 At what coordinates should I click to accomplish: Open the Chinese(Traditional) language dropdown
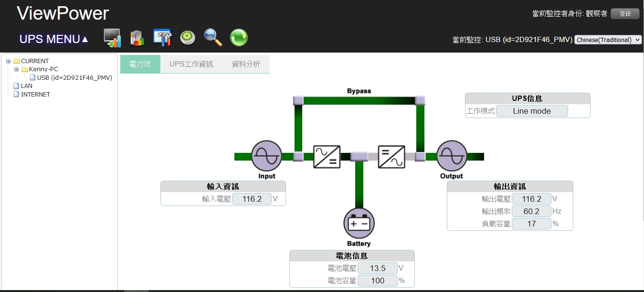click(x=607, y=40)
